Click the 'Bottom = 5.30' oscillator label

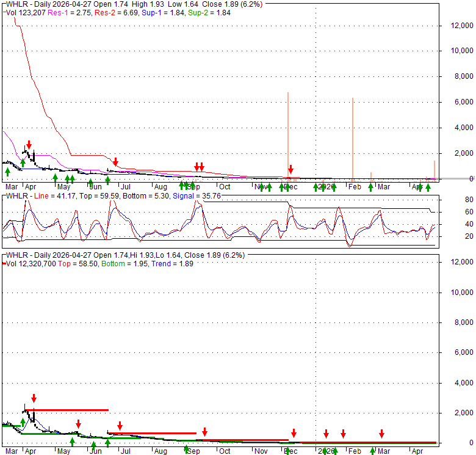pos(146,196)
